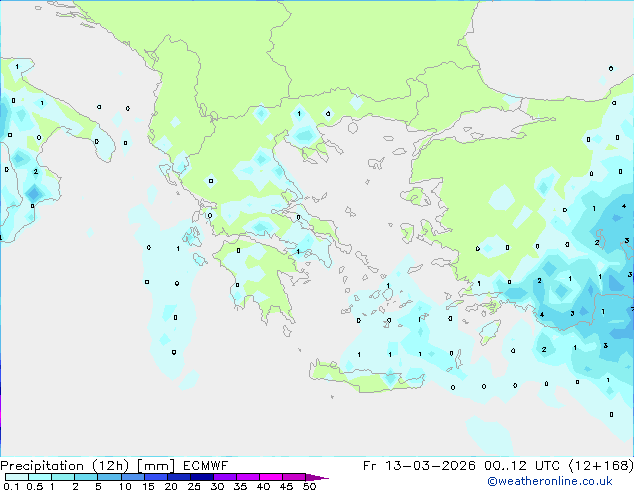
Task: Click the '(12+168)' forecast offset text
Action: pos(601,466)
